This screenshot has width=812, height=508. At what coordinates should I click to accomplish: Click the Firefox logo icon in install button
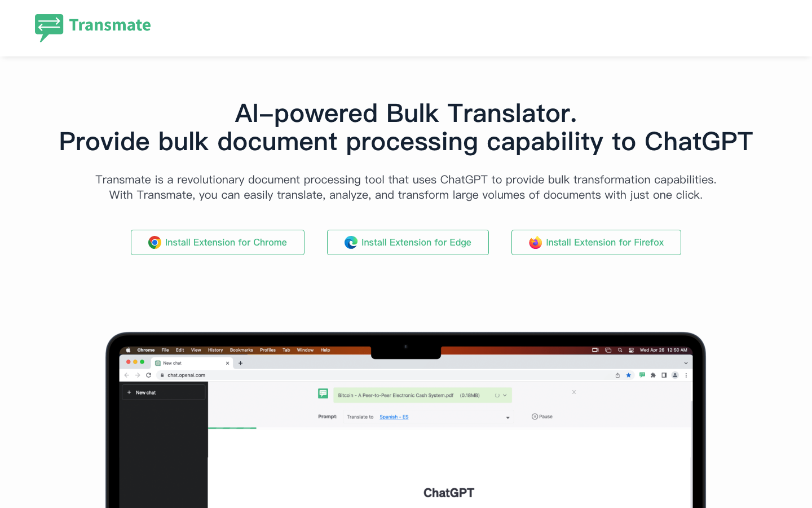coord(535,242)
